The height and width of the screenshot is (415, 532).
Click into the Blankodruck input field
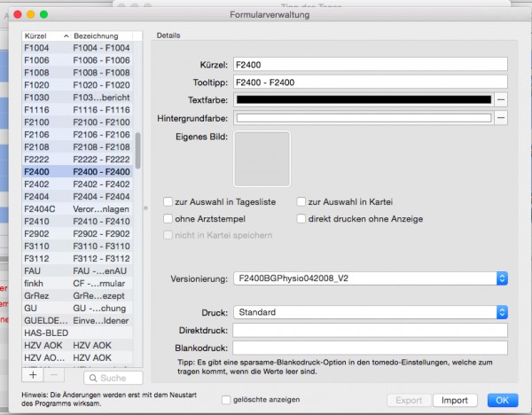370,348
